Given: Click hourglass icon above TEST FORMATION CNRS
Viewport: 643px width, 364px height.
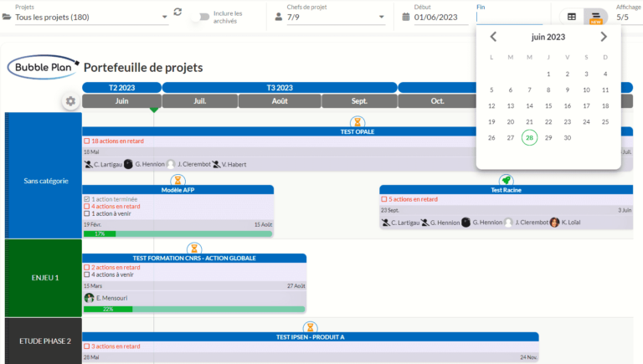Looking at the screenshot, I should coord(194,249).
